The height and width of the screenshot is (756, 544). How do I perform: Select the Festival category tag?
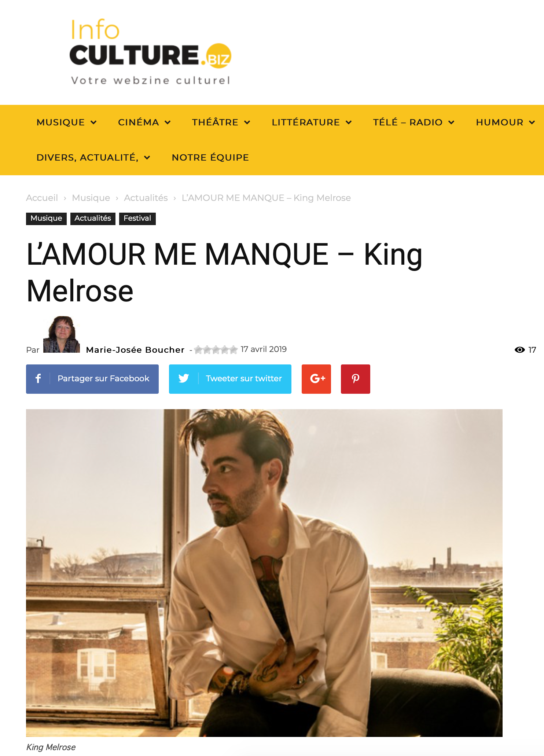pyautogui.click(x=137, y=219)
